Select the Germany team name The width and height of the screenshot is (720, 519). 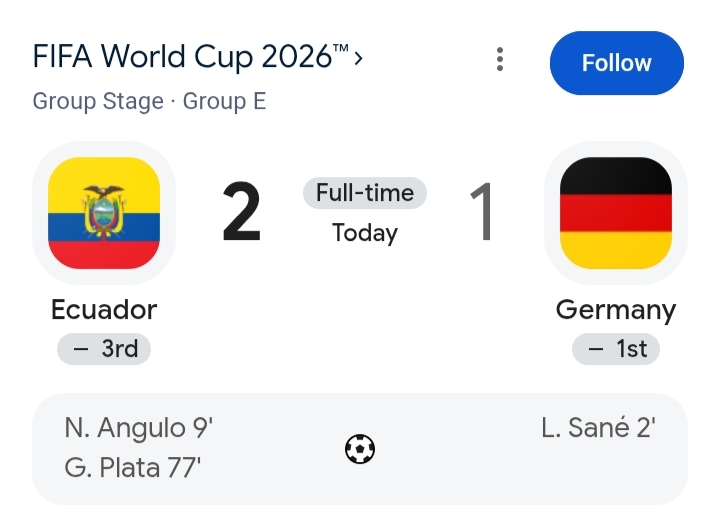click(x=616, y=310)
